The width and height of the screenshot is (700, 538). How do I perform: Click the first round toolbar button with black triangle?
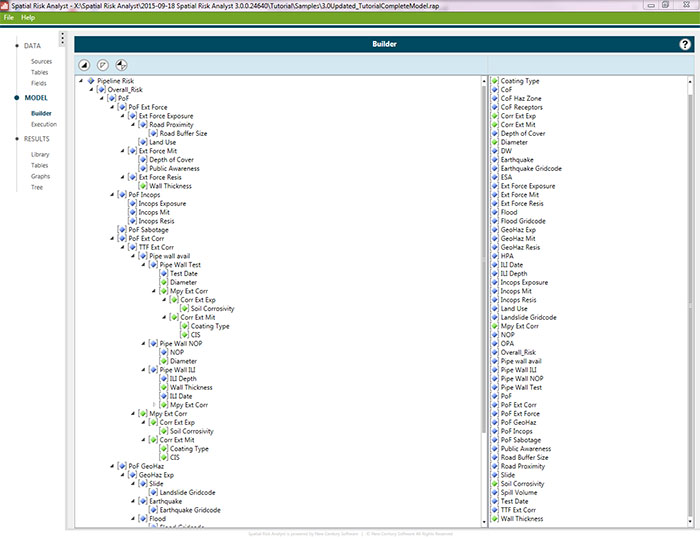(84, 65)
